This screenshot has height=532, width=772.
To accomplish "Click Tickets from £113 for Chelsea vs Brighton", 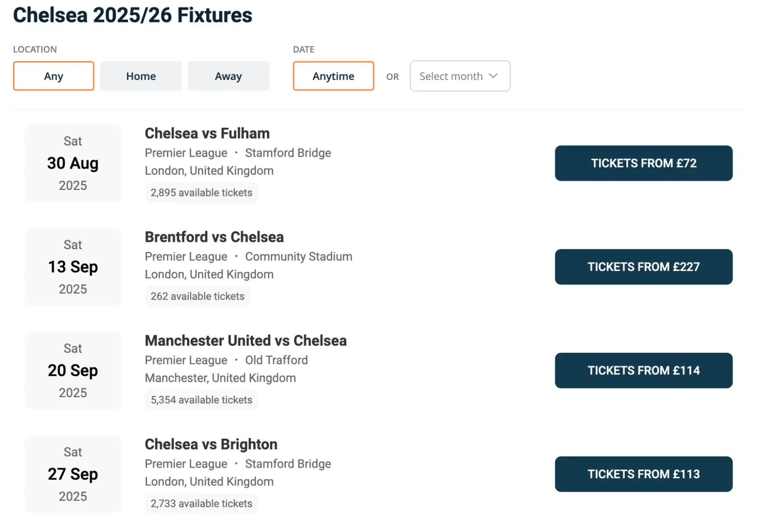I will (x=643, y=474).
